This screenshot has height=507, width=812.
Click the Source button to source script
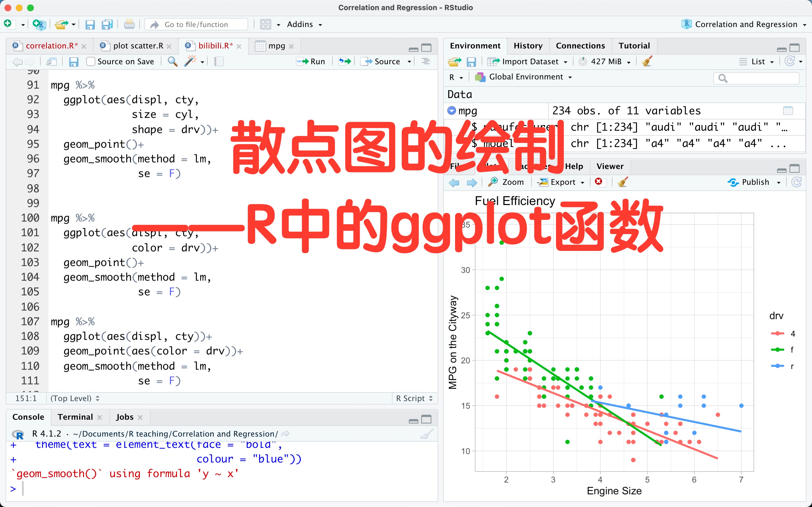tap(384, 62)
